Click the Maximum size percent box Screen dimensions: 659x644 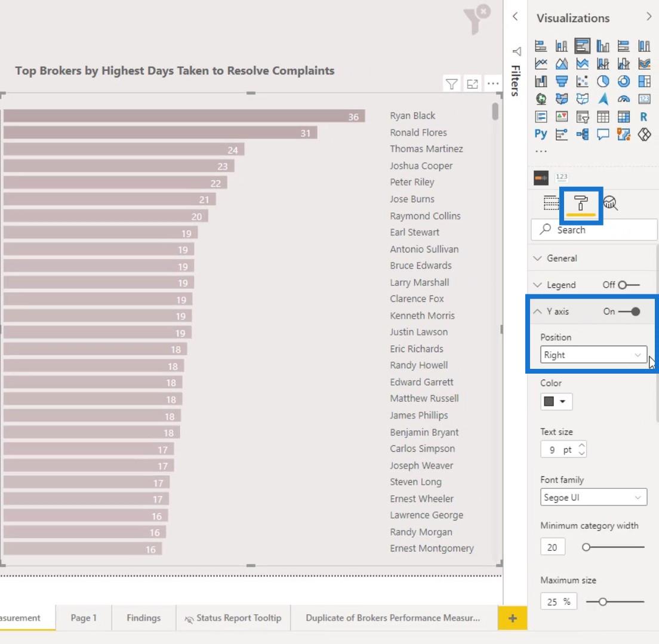coord(559,602)
